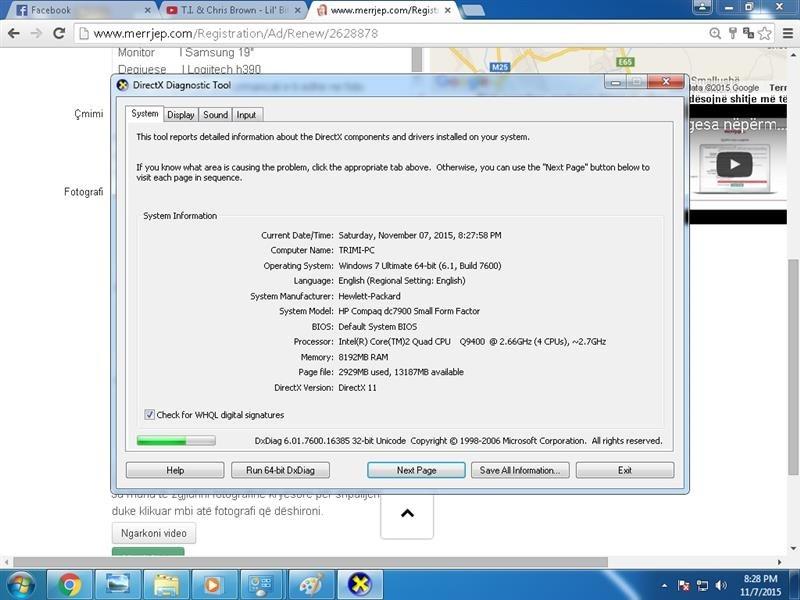Reload the merrjep page
The width and height of the screenshot is (800, 600).
(59, 34)
